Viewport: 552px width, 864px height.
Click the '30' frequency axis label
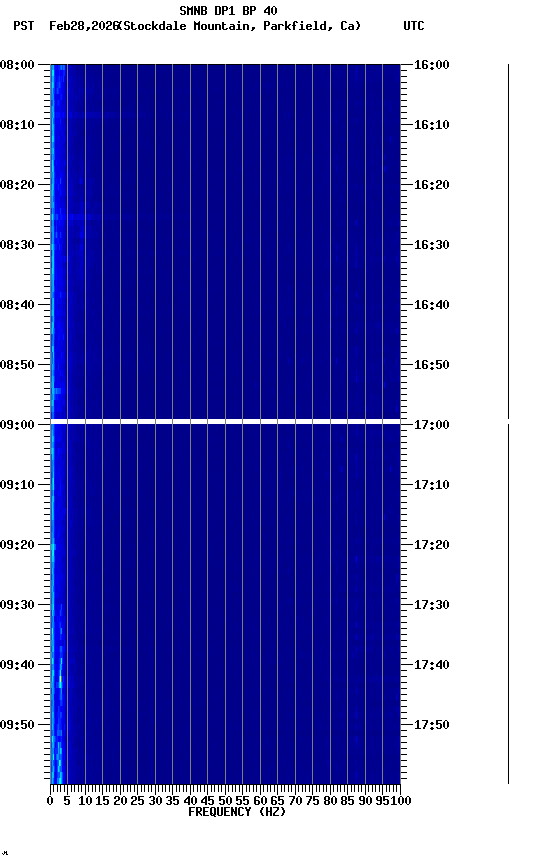point(155,802)
